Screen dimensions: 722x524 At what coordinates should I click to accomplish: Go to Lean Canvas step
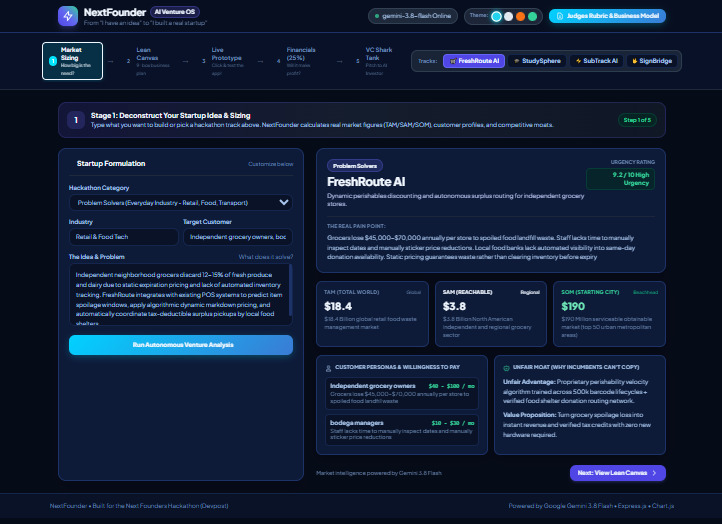[146, 61]
